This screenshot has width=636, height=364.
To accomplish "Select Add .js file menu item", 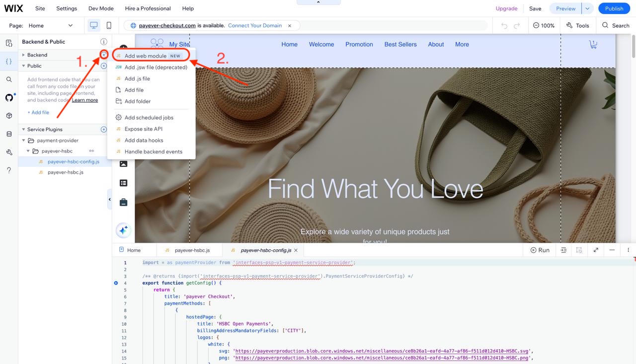I will coord(151,78).
